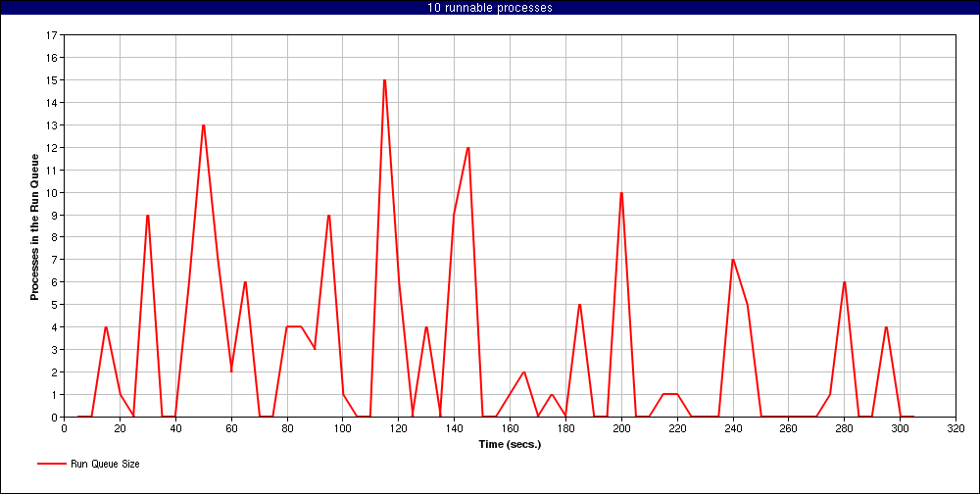Viewport: 980px width, 494px height.
Task: Click the y-axis tick label 12
Action: coord(53,148)
